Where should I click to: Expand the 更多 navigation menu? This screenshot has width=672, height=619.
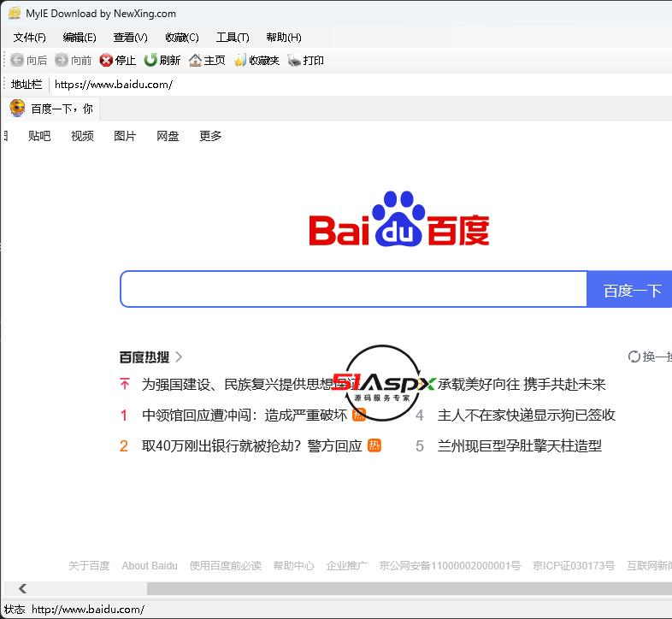tap(210, 136)
